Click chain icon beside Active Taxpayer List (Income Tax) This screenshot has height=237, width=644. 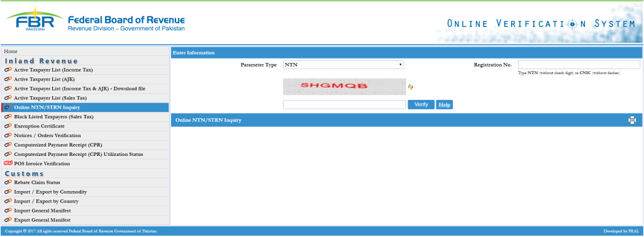(8, 70)
